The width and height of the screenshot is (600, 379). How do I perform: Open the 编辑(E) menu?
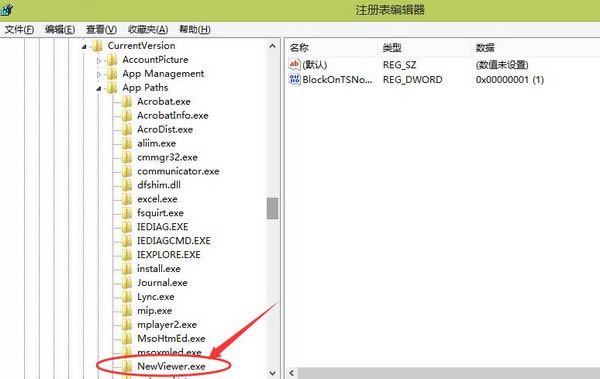coord(60,29)
